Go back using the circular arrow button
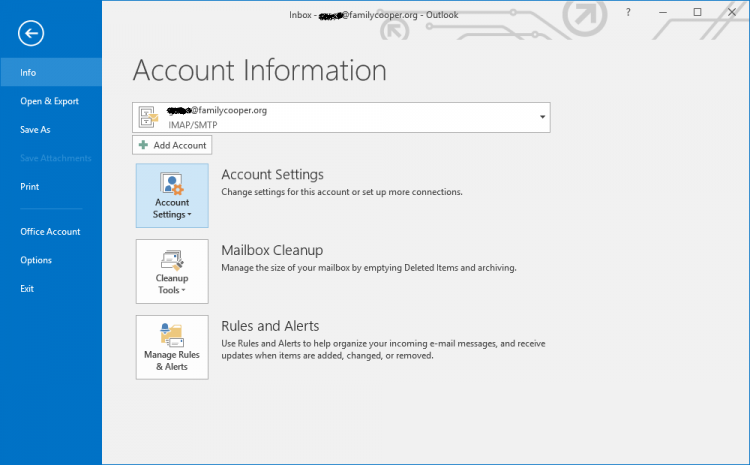 coord(31,33)
